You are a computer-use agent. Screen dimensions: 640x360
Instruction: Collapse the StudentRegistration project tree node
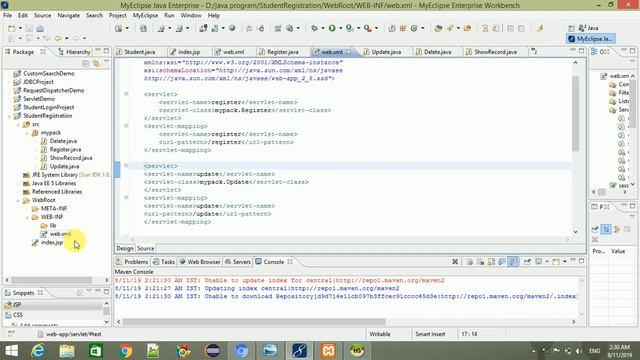click(x=9, y=116)
